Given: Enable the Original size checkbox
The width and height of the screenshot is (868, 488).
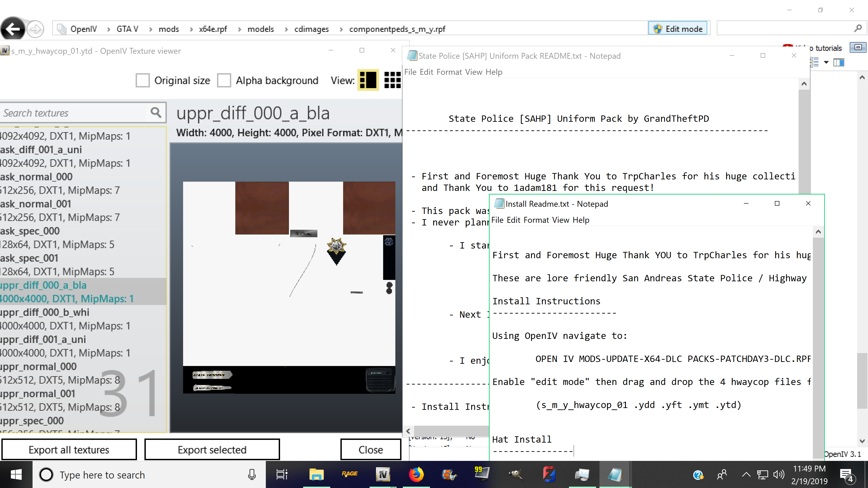Looking at the screenshot, I should coord(143,80).
